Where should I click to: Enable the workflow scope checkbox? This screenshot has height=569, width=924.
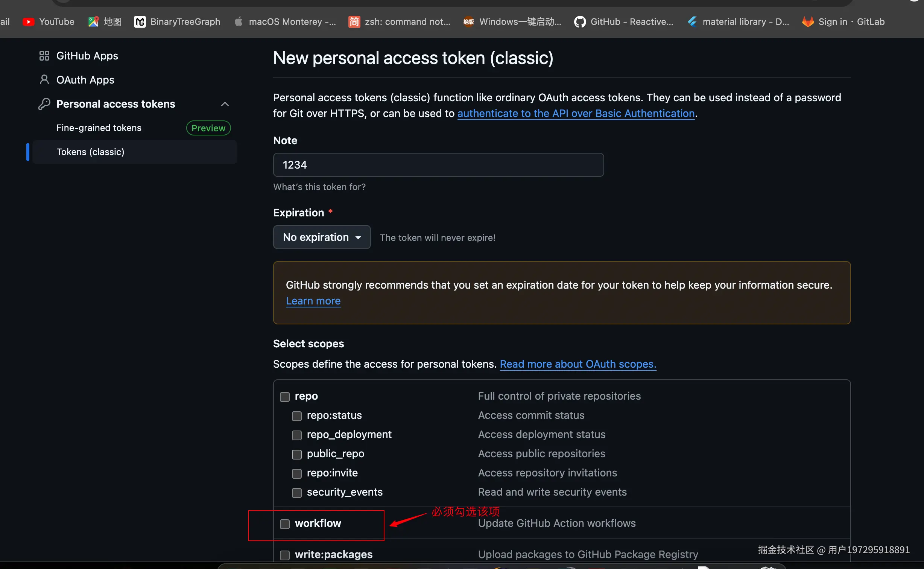coord(285,524)
